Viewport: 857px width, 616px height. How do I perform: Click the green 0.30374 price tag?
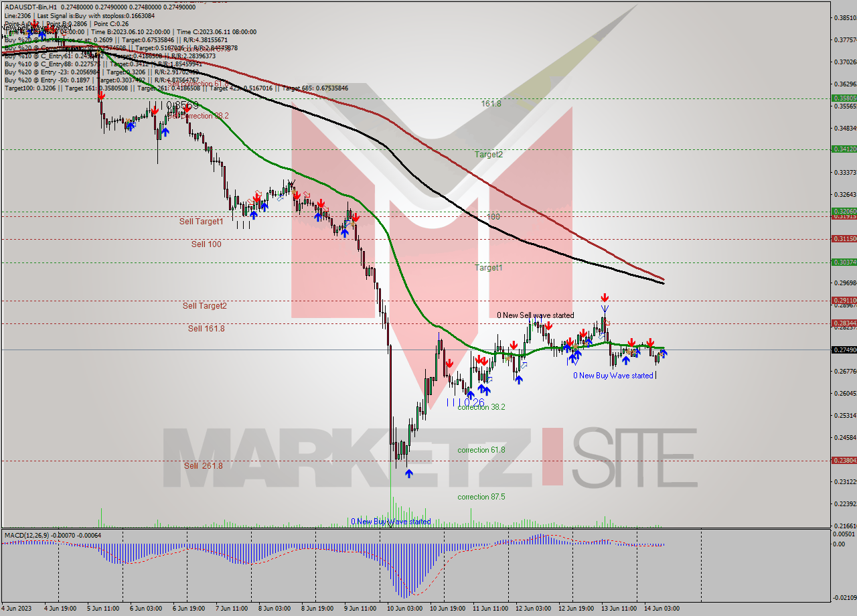tap(844, 262)
